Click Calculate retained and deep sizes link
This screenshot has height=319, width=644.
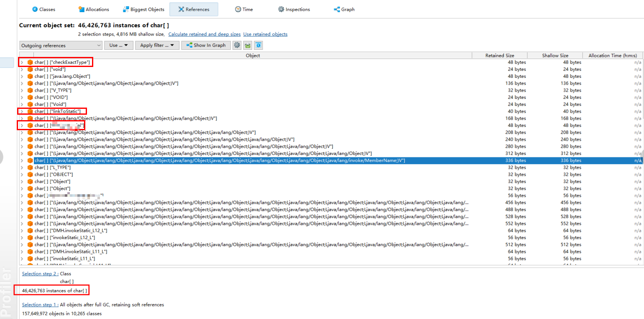click(204, 34)
